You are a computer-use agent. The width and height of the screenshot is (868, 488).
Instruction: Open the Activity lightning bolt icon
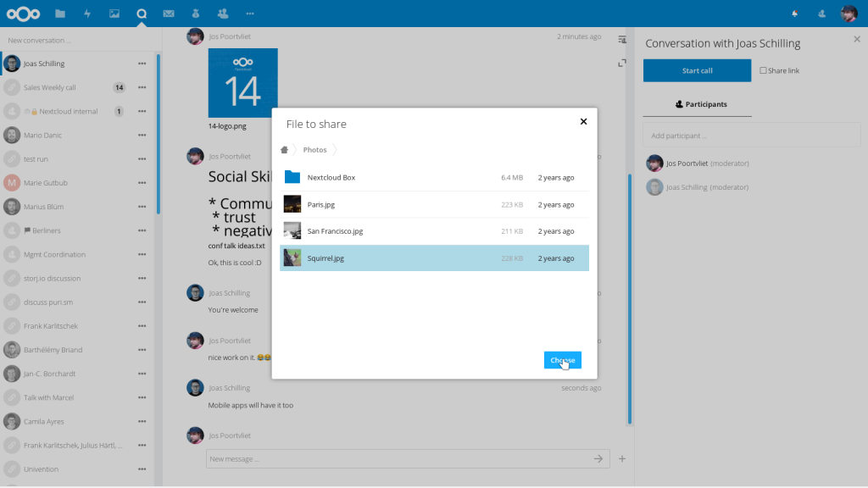pyautogui.click(x=87, y=14)
